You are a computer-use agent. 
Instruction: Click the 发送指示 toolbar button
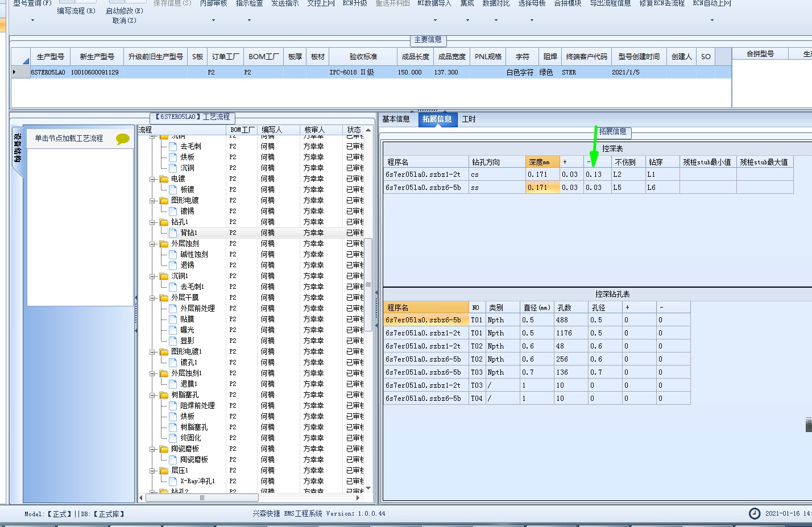pos(285,3)
